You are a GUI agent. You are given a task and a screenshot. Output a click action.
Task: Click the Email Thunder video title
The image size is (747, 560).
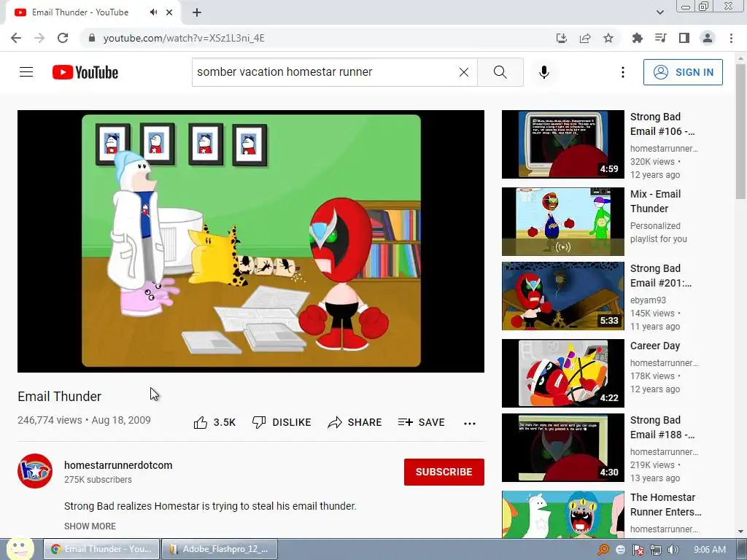click(60, 396)
